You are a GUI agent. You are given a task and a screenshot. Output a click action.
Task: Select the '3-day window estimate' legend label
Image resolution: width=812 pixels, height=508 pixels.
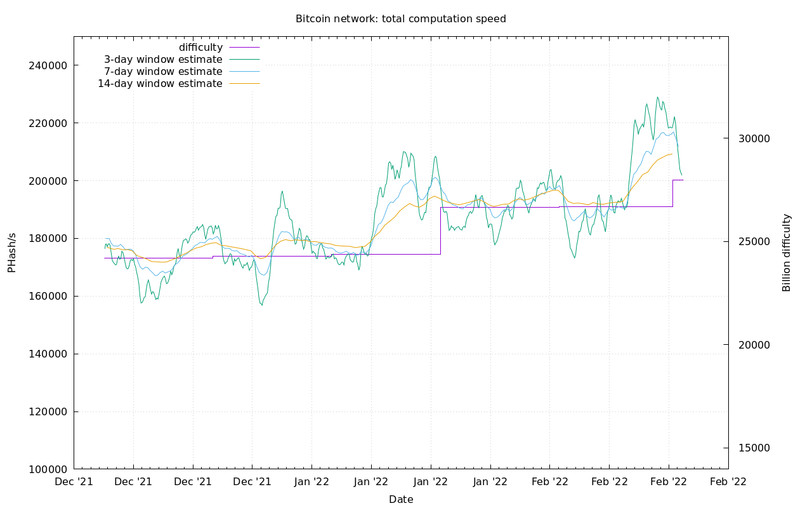click(x=163, y=60)
